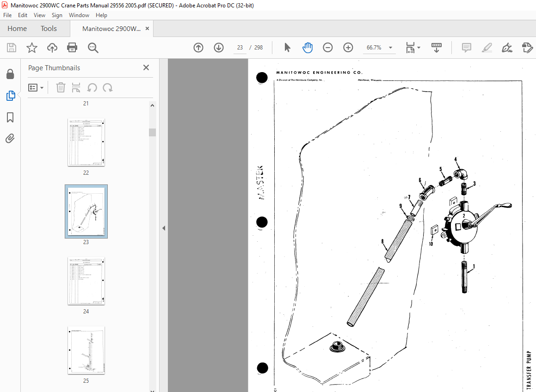Add file to starred favorites
The image size is (536, 392).
click(x=32, y=48)
